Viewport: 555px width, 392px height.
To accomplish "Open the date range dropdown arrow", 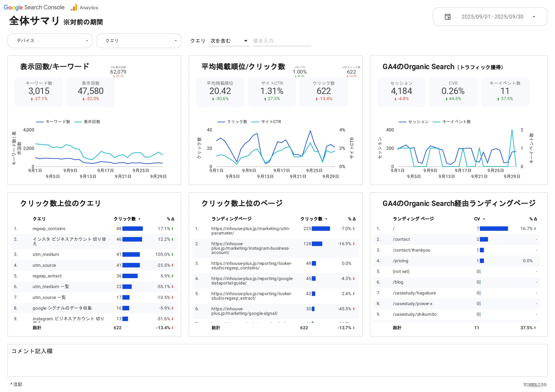I will tap(534, 17).
